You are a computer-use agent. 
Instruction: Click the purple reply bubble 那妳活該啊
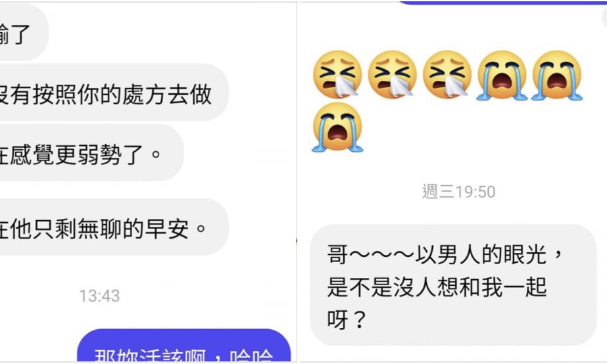(x=184, y=346)
